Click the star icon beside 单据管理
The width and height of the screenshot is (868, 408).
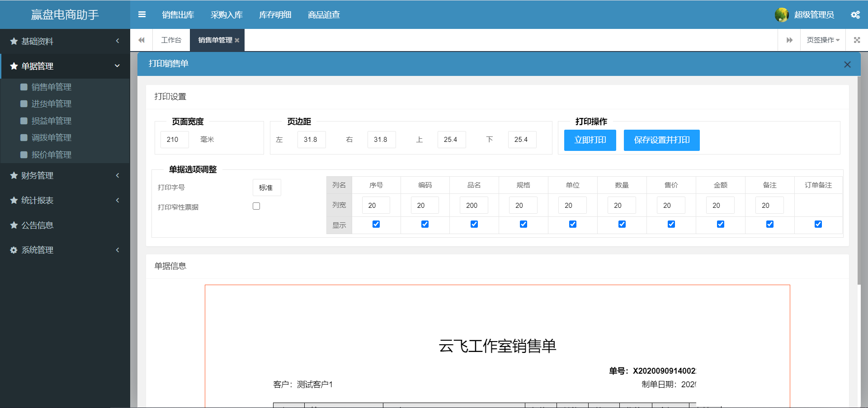pyautogui.click(x=14, y=66)
